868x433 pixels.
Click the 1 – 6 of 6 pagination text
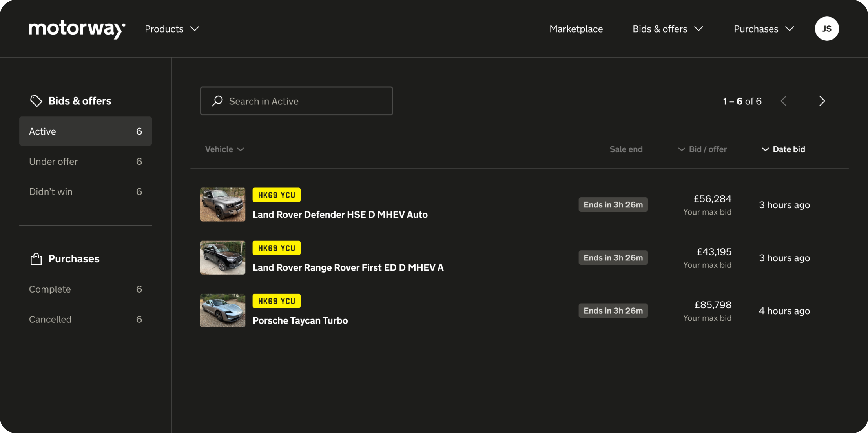(x=742, y=101)
